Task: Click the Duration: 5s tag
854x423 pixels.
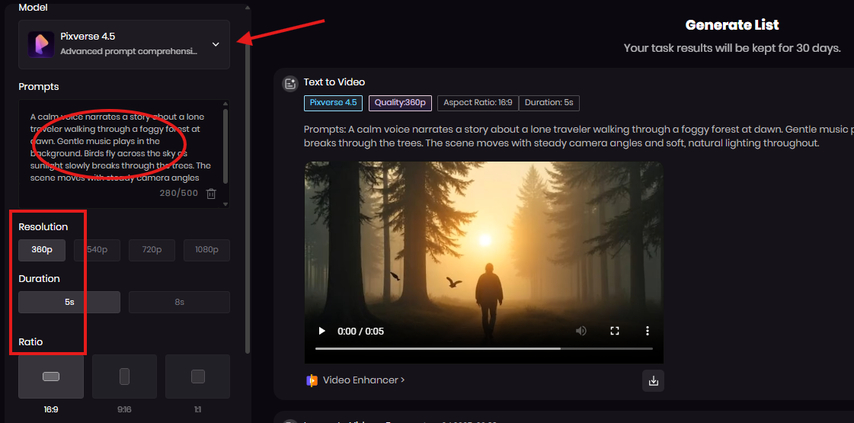Action: pyautogui.click(x=549, y=103)
